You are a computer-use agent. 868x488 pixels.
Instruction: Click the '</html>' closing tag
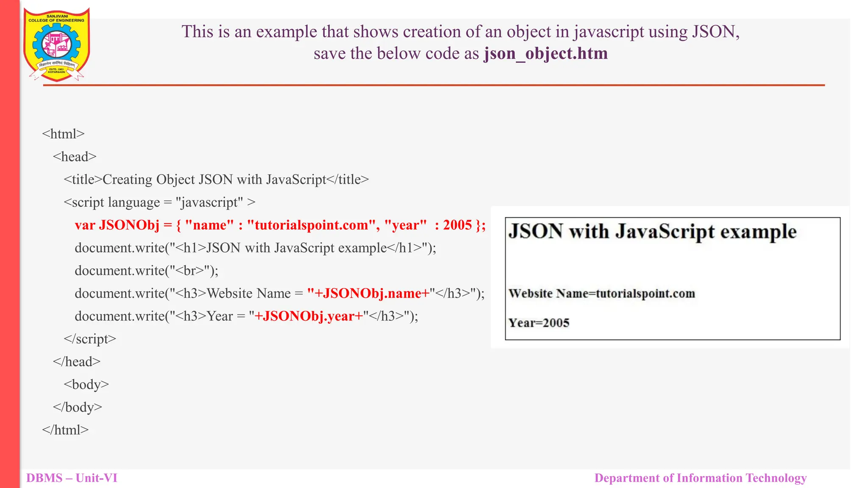tap(65, 430)
